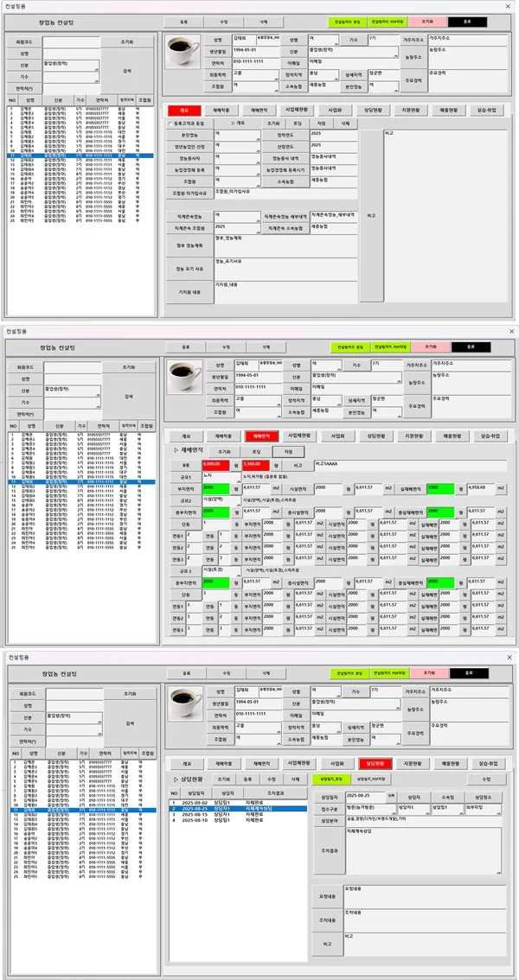This screenshot has height=980, width=519.
Task: Click 로딩 button in top window 개요 section
Action: pos(298,124)
